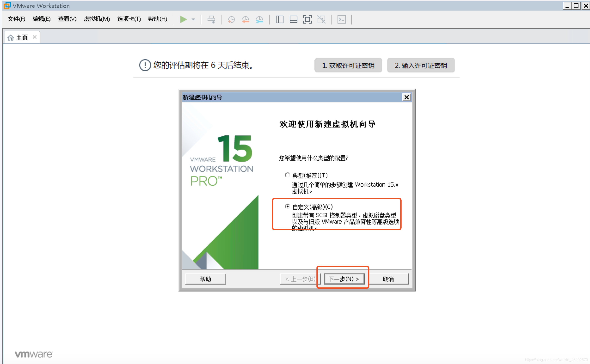
Task: Expand the power options dropdown arrow
Action: click(x=193, y=19)
